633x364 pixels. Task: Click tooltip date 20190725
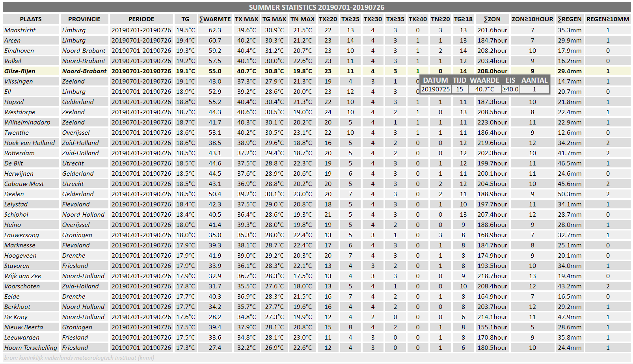pyautogui.click(x=436, y=89)
